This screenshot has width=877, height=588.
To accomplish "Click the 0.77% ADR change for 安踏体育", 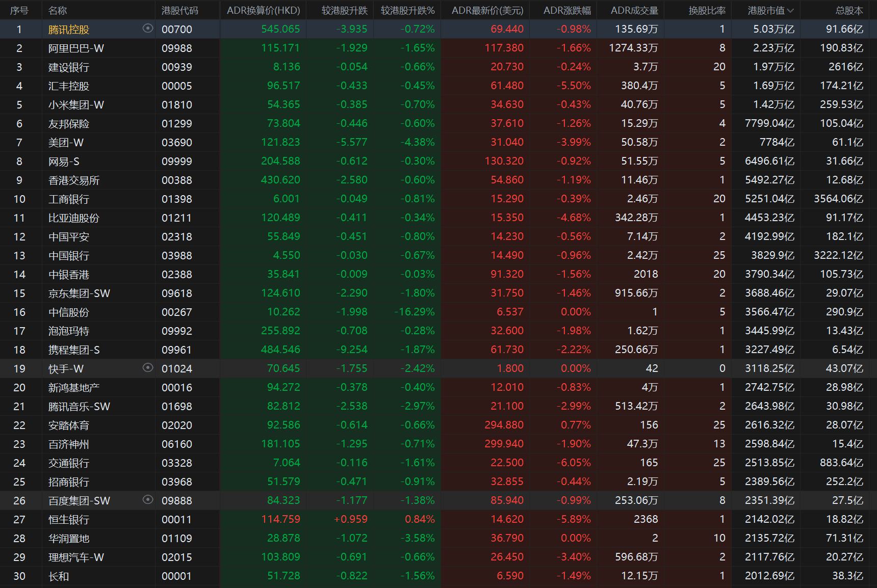I will [576, 425].
